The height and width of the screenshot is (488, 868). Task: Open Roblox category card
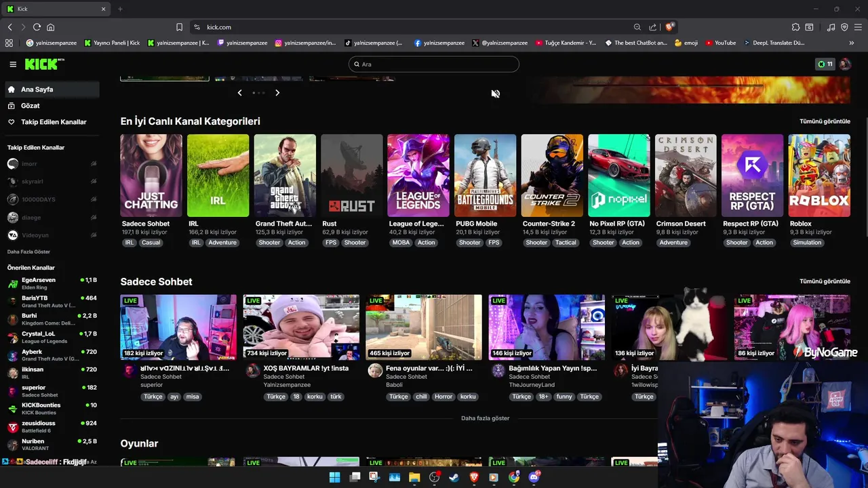pos(819,176)
